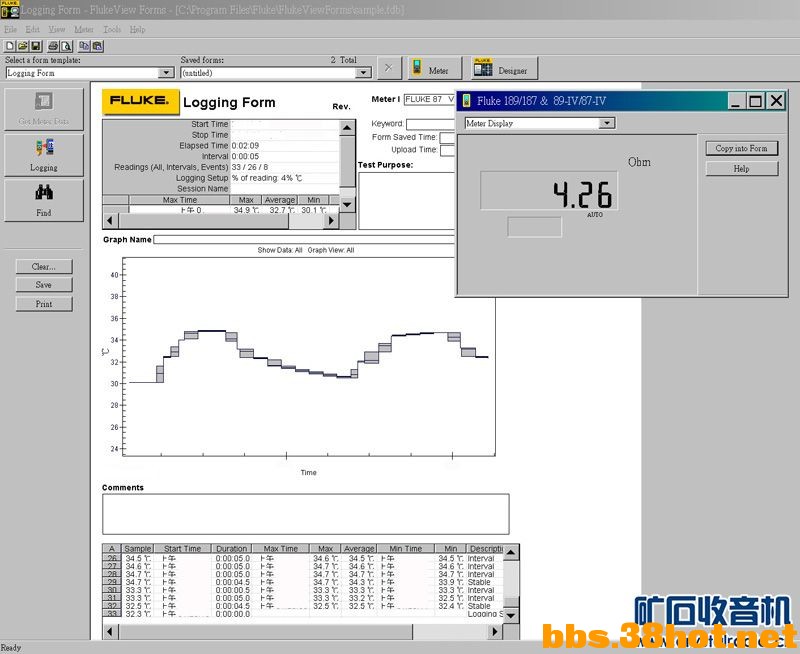Click right arrow of bottom data table scrollbar
This screenshot has width=800, height=654.
click(495, 632)
